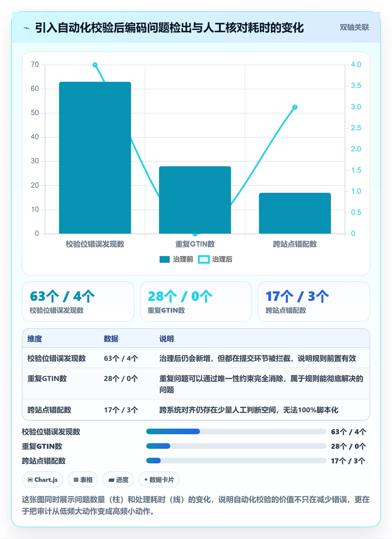Click the shortest chart bar for 跨站点错配数
This screenshot has height=539, width=392.
click(x=295, y=213)
